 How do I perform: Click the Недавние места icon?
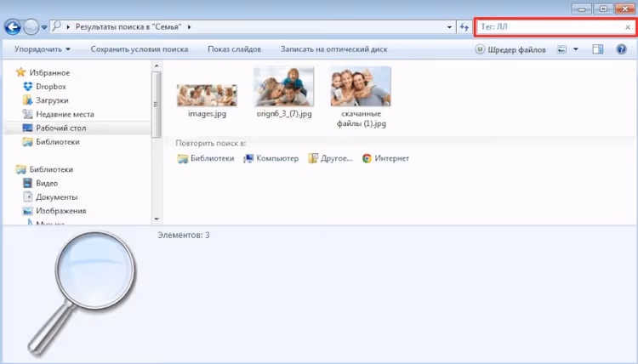(28, 114)
